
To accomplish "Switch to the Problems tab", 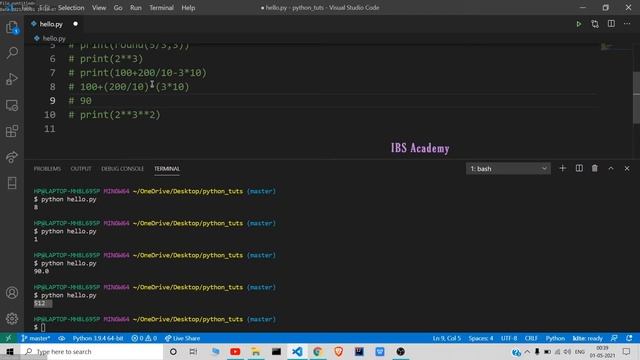I will [x=47, y=169].
